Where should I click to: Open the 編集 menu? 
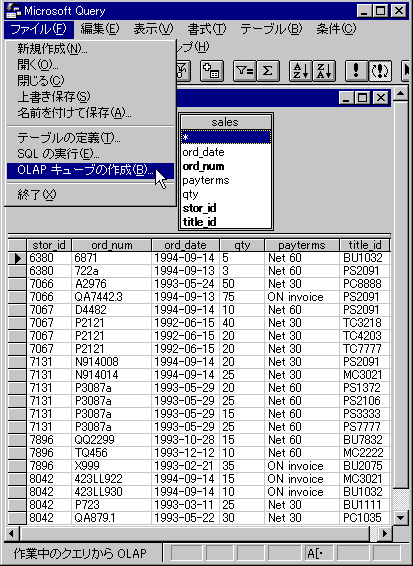(100, 29)
